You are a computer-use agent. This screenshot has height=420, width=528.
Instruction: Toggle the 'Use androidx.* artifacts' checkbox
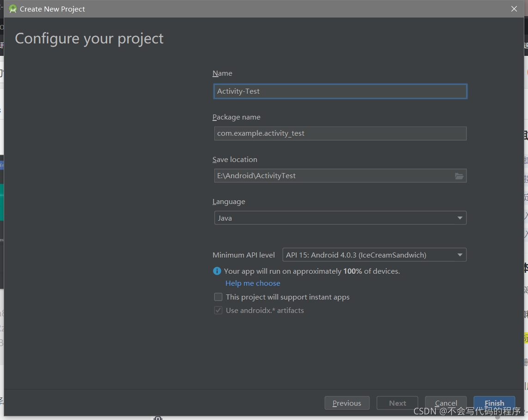coord(218,310)
